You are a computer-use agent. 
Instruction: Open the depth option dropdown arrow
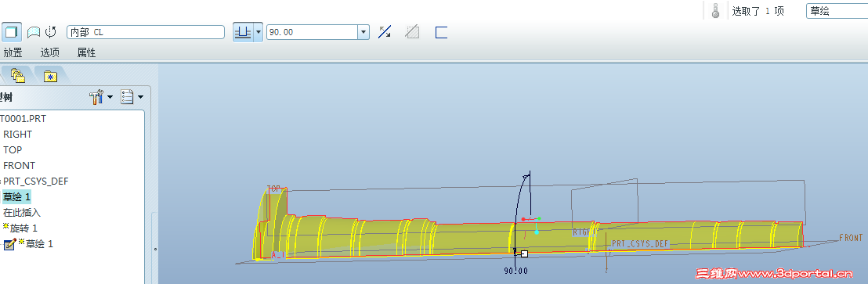click(x=258, y=33)
